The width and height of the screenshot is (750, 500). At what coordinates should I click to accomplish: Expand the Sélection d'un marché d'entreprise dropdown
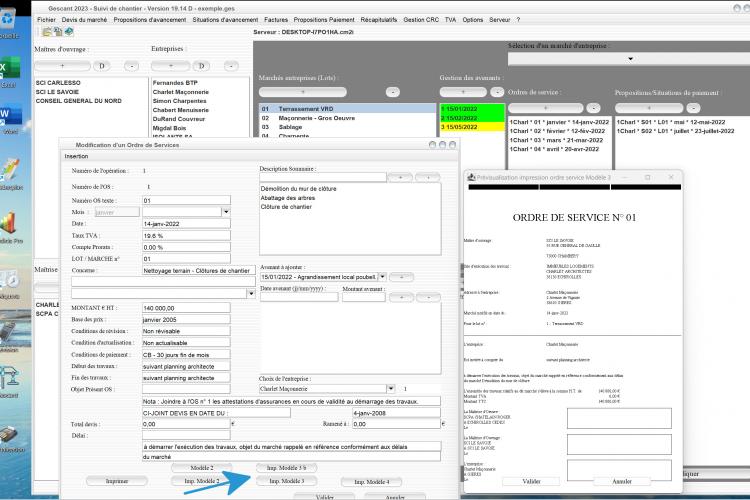click(x=630, y=59)
